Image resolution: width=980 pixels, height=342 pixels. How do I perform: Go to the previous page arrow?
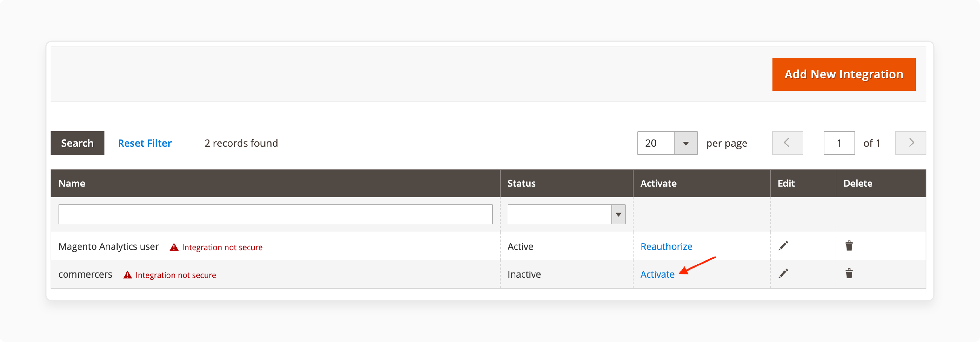[787, 143]
